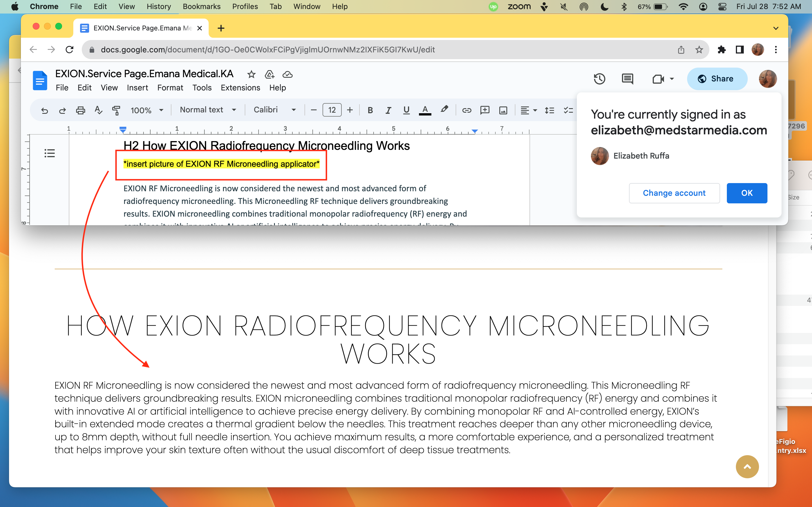The height and width of the screenshot is (507, 812).
Task: Show the document outline icon
Action: 49,154
